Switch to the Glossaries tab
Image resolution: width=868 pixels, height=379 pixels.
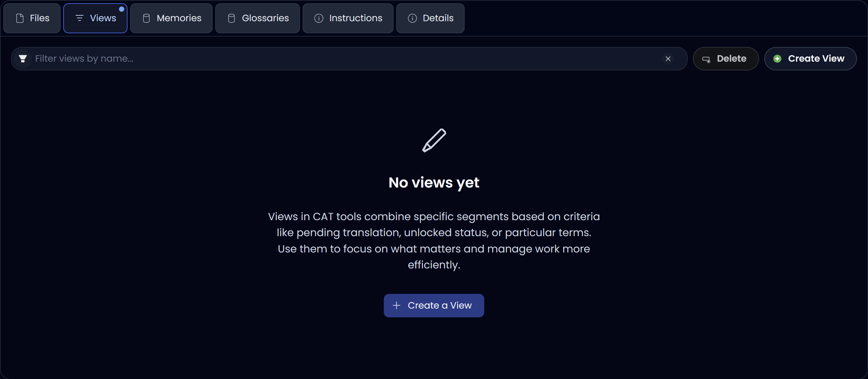(257, 18)
